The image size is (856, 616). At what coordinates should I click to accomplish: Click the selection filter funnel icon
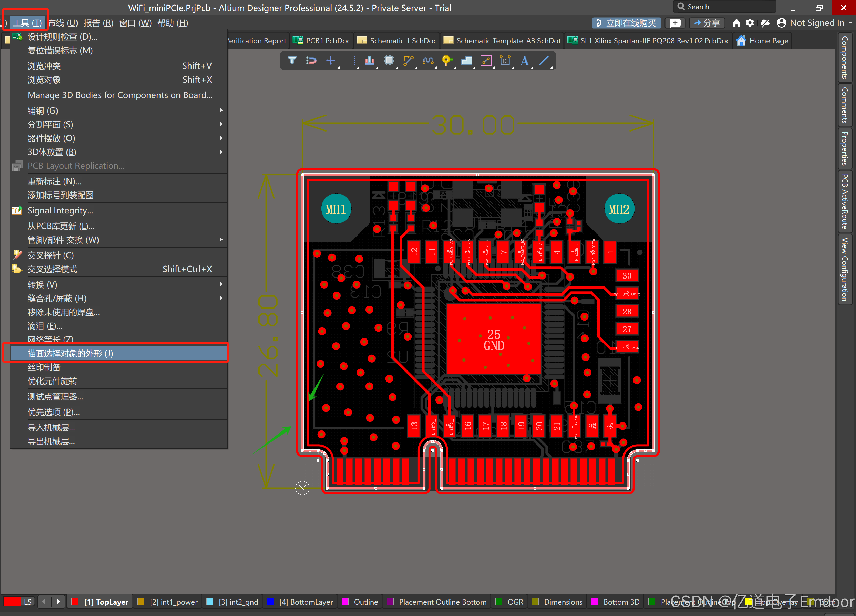(x=292, y=61)
